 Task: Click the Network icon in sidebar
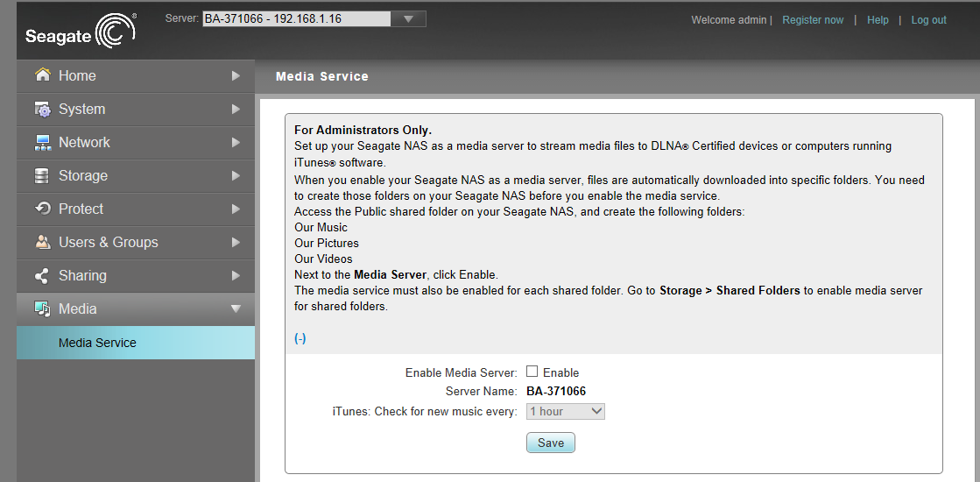pyautogui.click(x=42, y=142)
